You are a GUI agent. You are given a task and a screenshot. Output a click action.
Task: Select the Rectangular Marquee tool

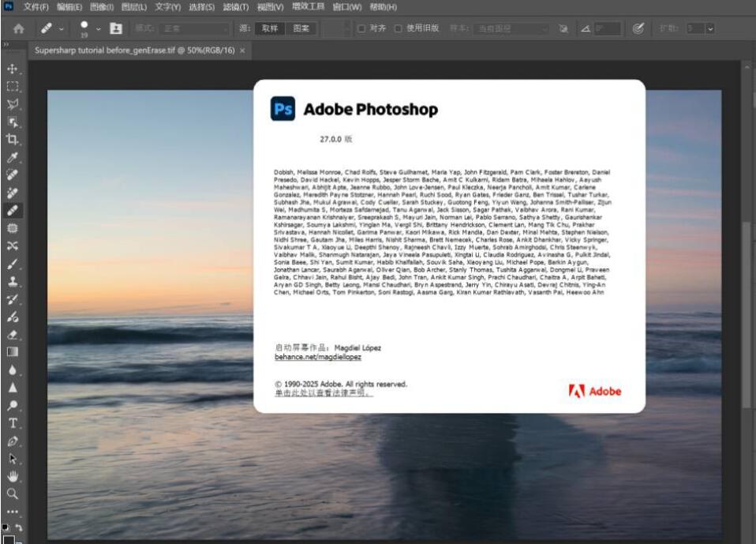(13, 86)
